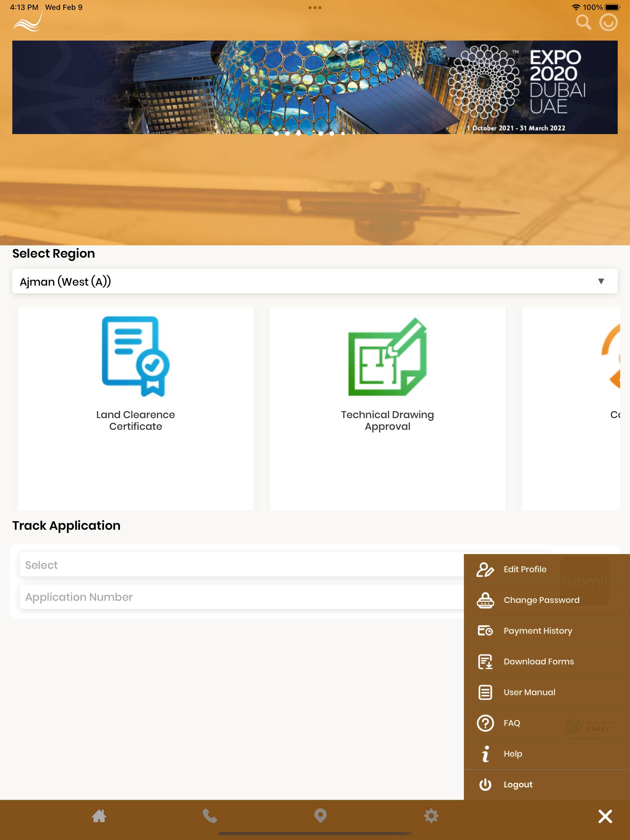
Task: Tap the battery status indicator
Action: point(612,7)
